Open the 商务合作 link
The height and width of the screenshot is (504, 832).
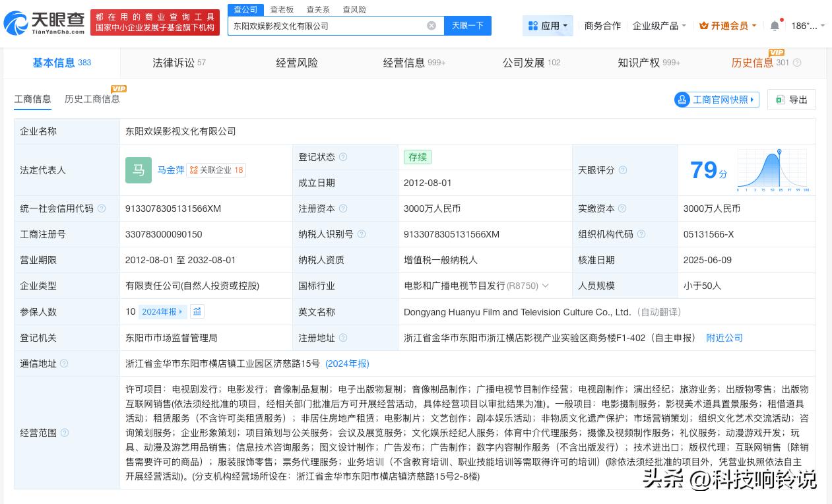click(x=602, y=26)
